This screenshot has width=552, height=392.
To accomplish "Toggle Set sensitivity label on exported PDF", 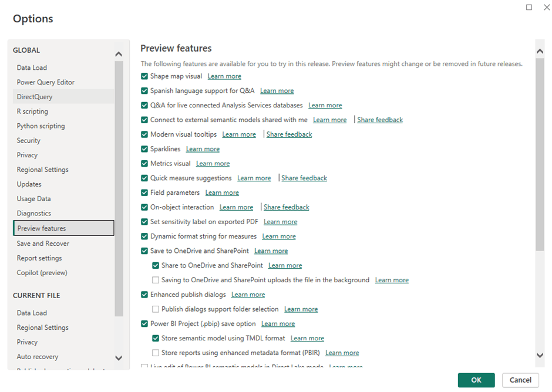I will (x=144, y=222).
